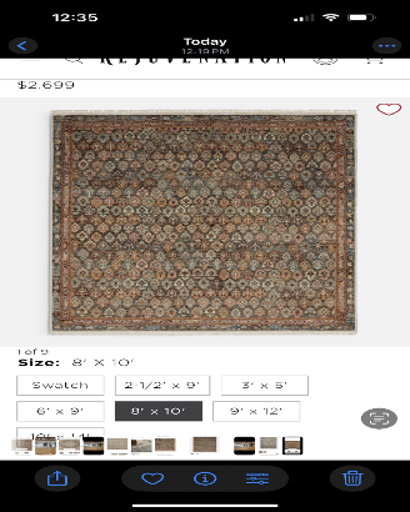Open the edit adjustments sliders icon

[257, 479]
